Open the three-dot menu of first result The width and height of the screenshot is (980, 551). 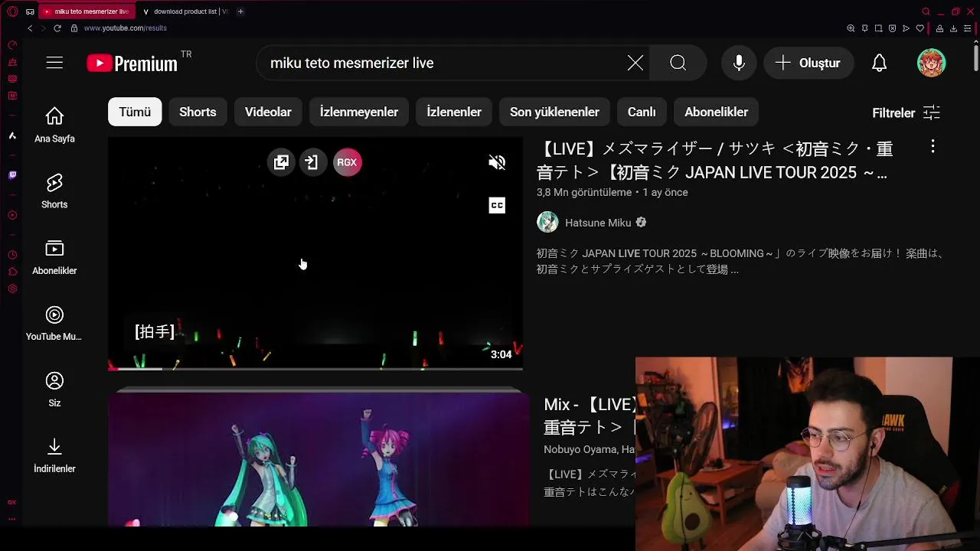tap(933, 146)
